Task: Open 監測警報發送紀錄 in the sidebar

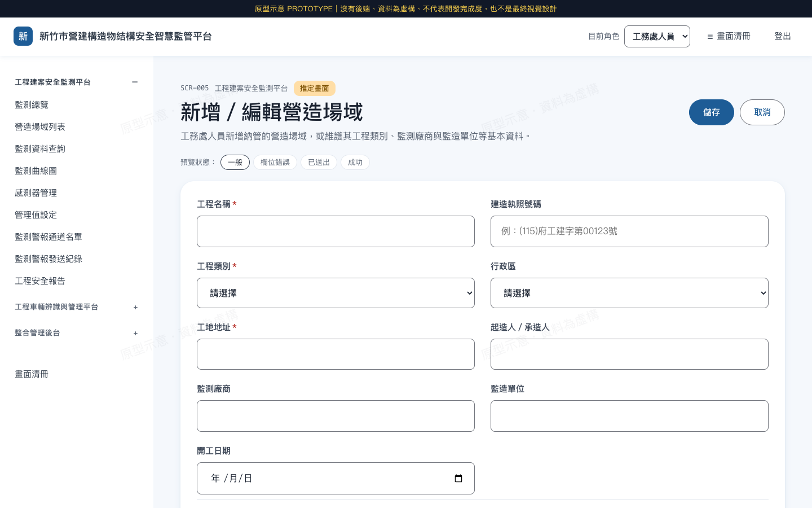Action: coord(48,259)
